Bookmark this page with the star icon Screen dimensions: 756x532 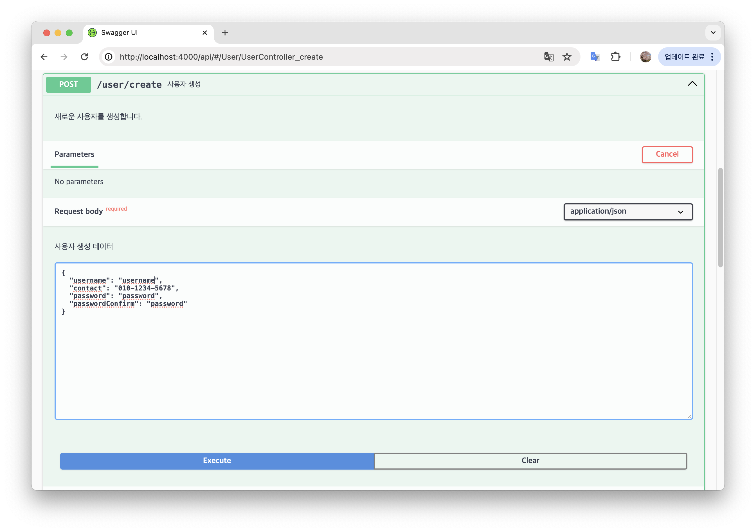coord(567,57)
